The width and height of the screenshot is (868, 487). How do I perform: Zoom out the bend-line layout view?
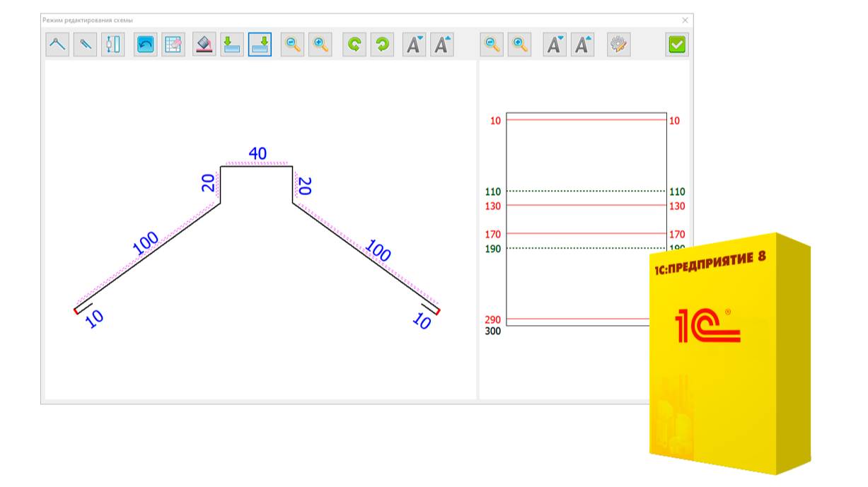492,45
